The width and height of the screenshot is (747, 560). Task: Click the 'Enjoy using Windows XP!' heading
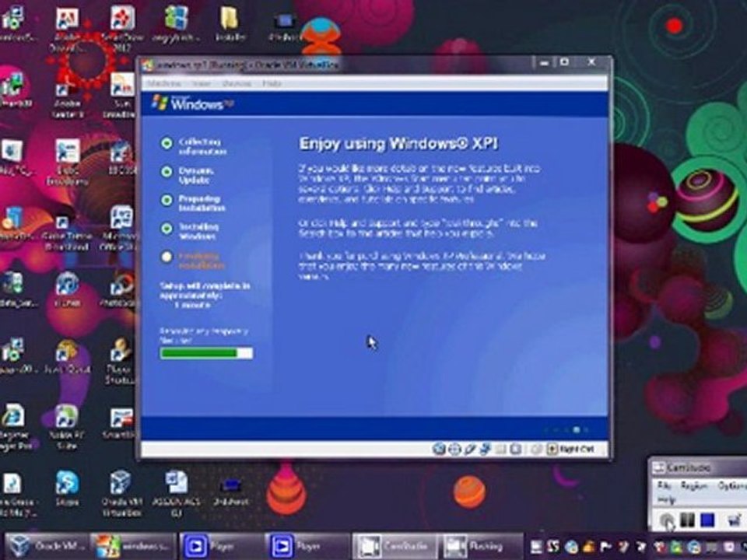coord(398,143)
